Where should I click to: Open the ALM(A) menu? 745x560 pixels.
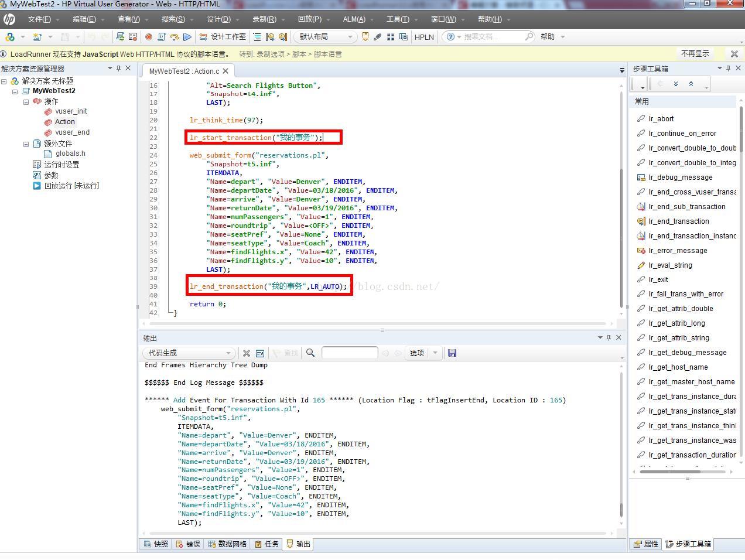click(354, 19)
